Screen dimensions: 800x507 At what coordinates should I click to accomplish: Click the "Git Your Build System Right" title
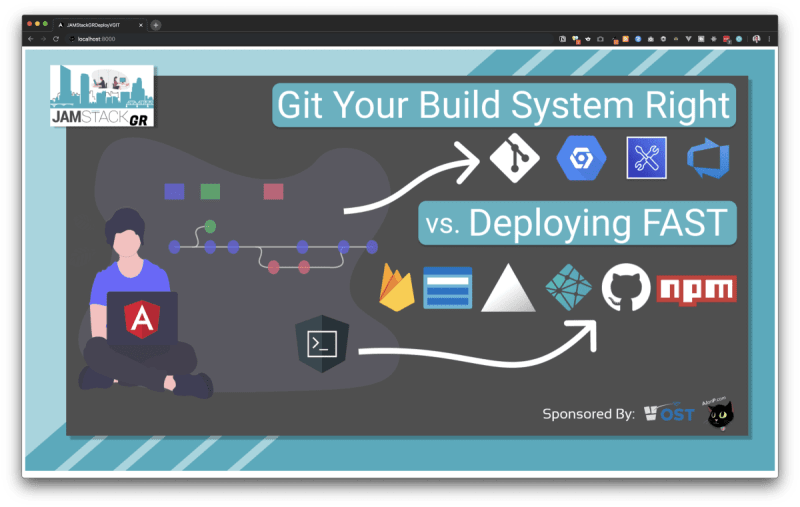click(x=504, y=105)
